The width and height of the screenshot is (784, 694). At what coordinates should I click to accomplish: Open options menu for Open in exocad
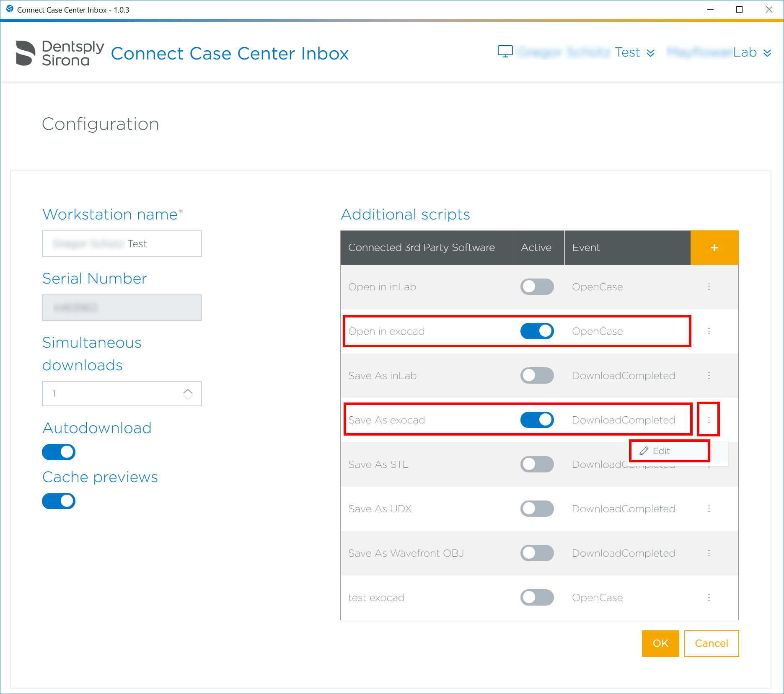709,331
